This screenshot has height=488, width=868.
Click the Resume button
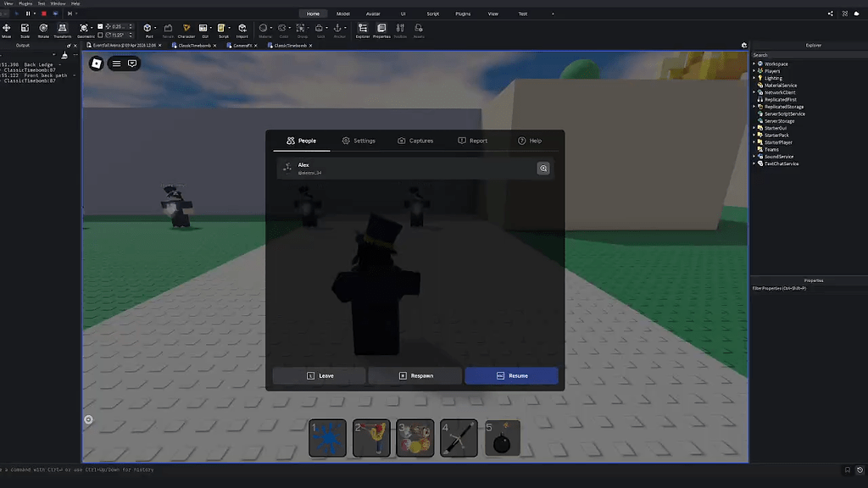pos(511,375)
